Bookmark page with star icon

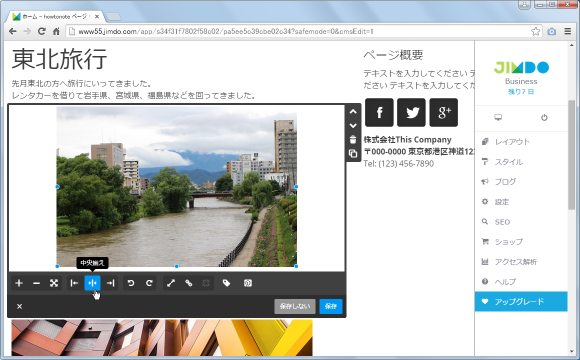(x=535, y=31)
